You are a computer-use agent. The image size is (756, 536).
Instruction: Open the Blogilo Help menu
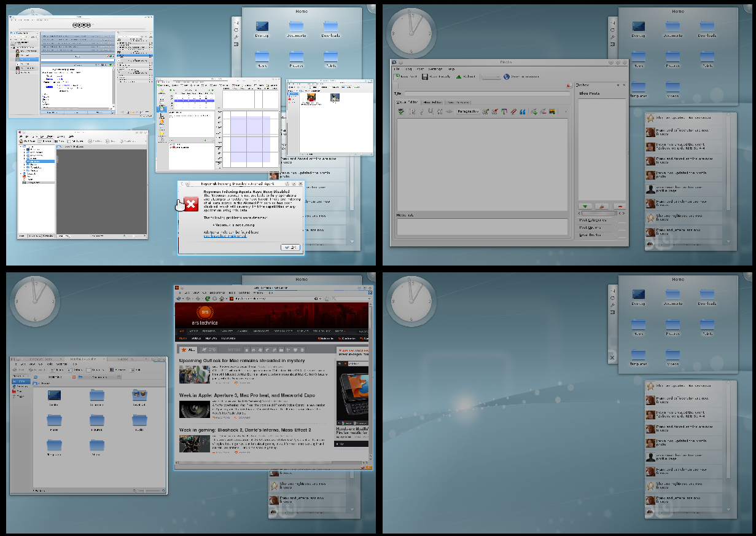coord(451,69)
